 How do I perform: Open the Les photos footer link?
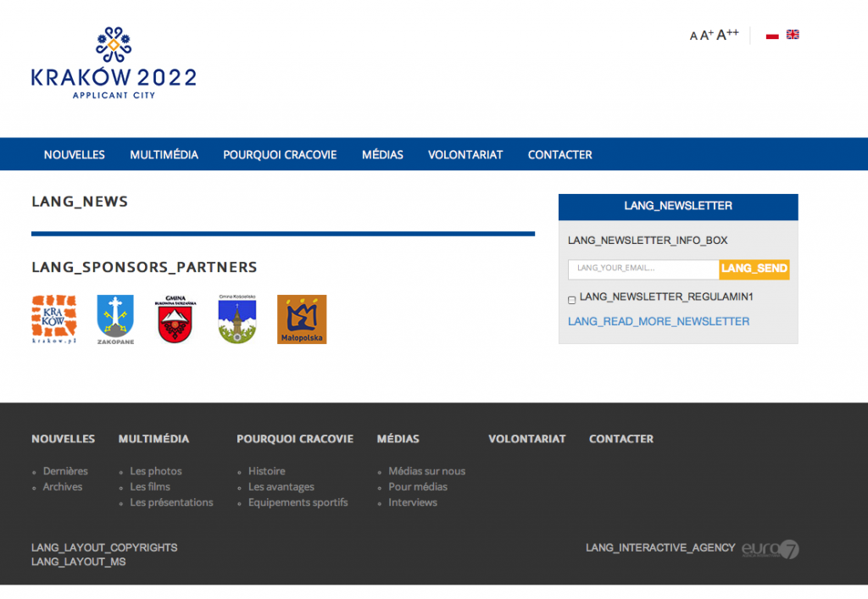156,471
